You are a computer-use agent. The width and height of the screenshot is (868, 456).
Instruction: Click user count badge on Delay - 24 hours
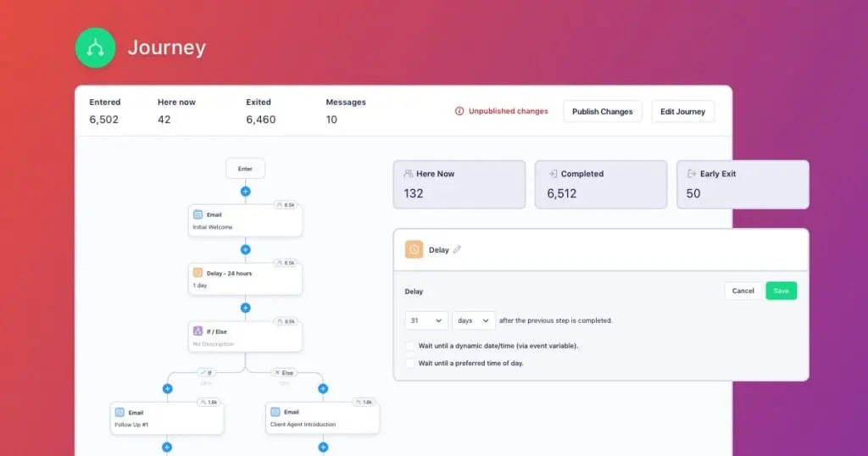pos(286,263)
